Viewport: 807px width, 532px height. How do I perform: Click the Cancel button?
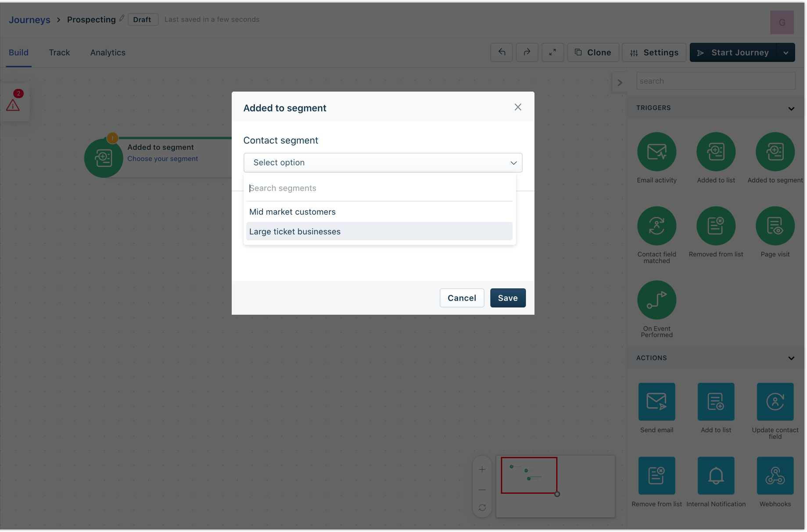[x=462, y=298]
